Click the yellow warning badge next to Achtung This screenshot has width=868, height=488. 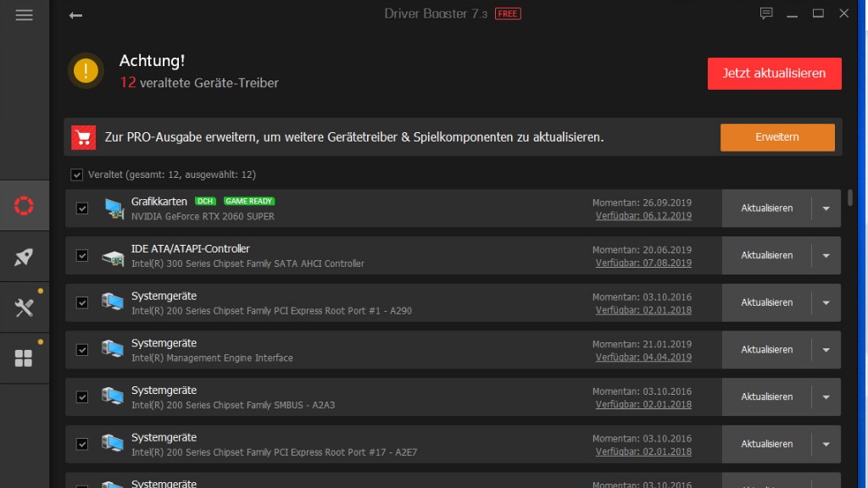coord(86,71)
